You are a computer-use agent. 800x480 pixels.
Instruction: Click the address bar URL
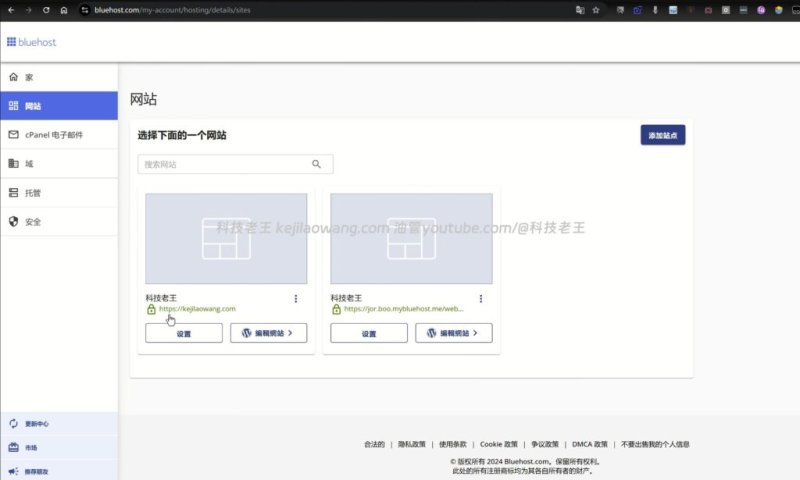pos(172,10)
